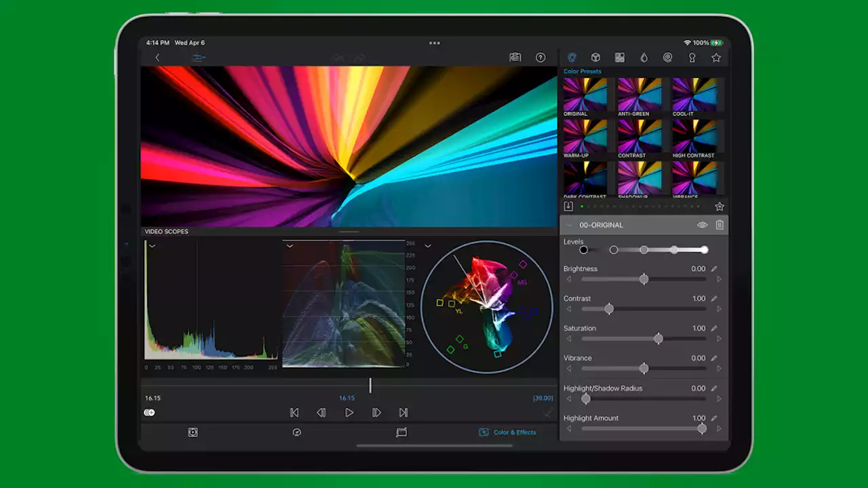Screen dimensions: 868x488
Task: Edit Highlight/Shadow Radius with pencil icon
Action: (x=714, y=388)
